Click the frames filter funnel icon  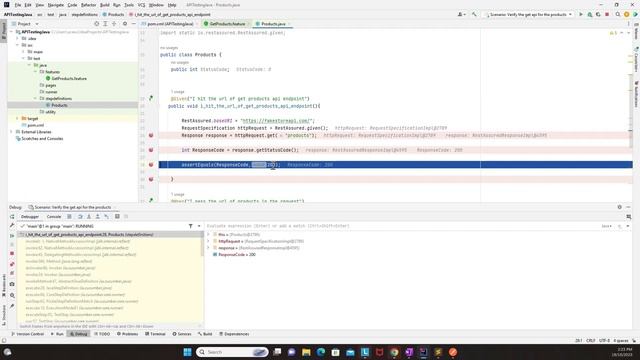(x=190, y=226)
